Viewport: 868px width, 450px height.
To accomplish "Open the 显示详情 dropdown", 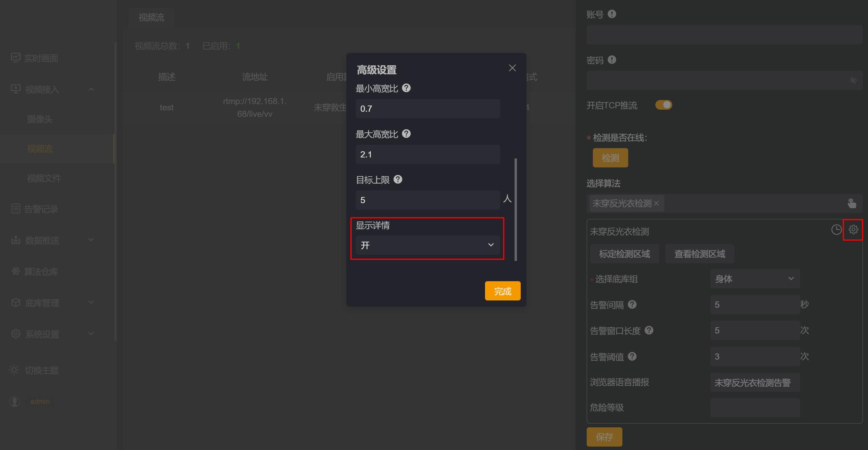I will point(428,245).
